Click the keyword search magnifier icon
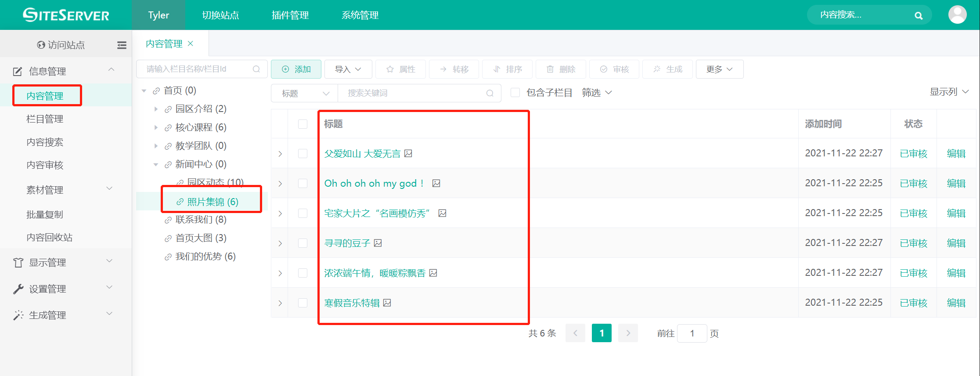 point(490,93)
